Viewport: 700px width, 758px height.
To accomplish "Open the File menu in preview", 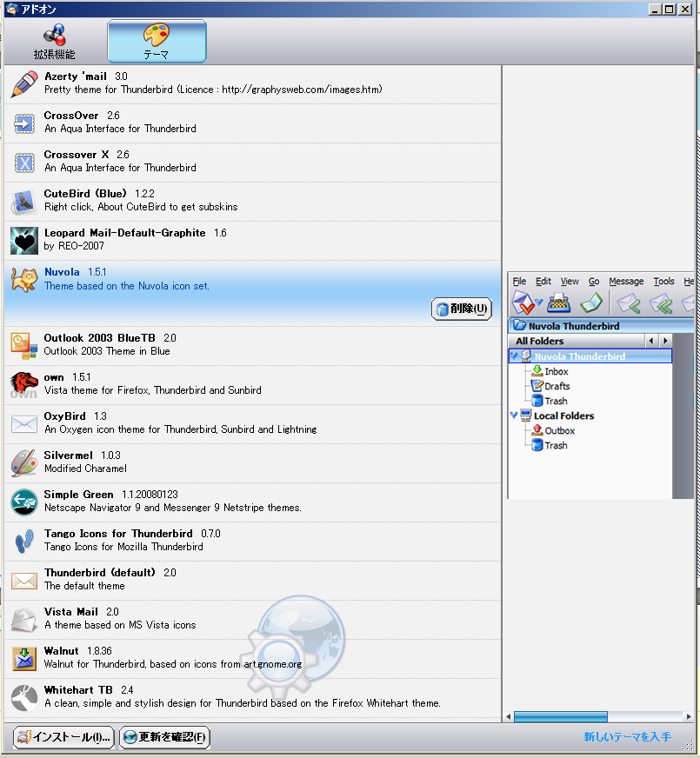I will point(519,282).
